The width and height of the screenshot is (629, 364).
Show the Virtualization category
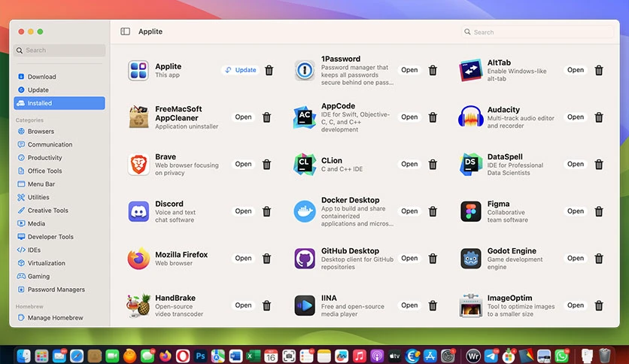click(x=59, y=263)
